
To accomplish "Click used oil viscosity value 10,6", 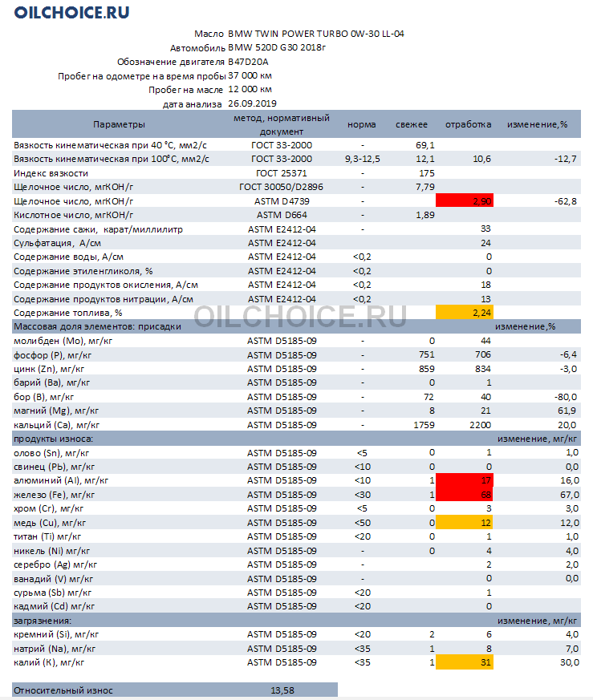I will 481,159.
